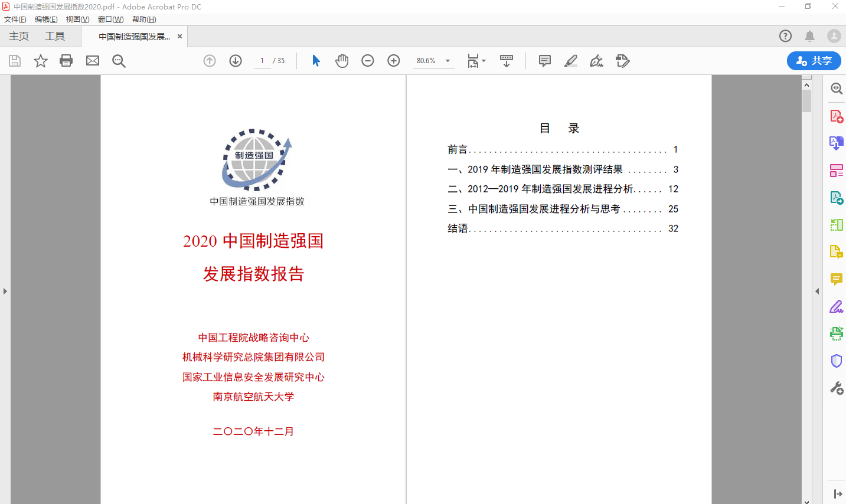Add a sticky note comment

point(545,61)
